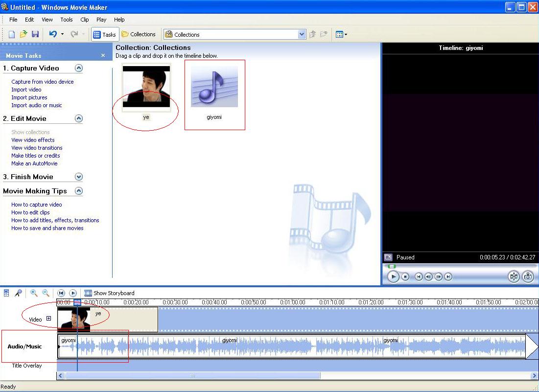Viewport: 539px width, 392px height.
Task: Click the Set Audio Levels icon
Action: tap(6, 293)
